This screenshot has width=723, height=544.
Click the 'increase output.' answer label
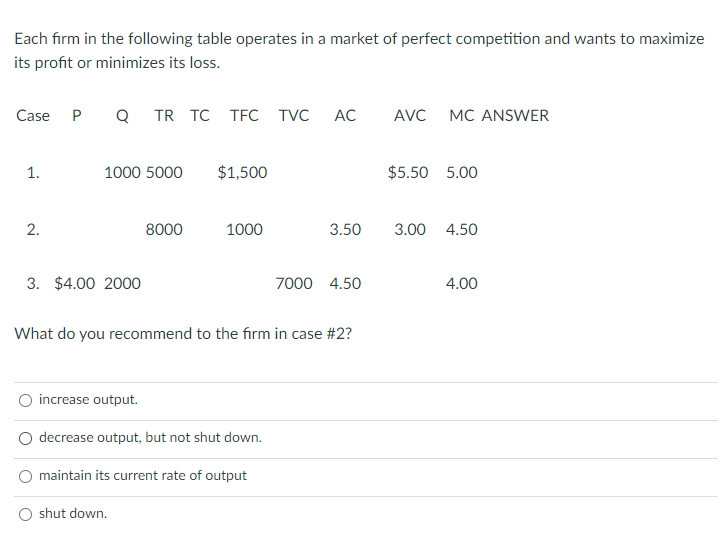[88, 399]
